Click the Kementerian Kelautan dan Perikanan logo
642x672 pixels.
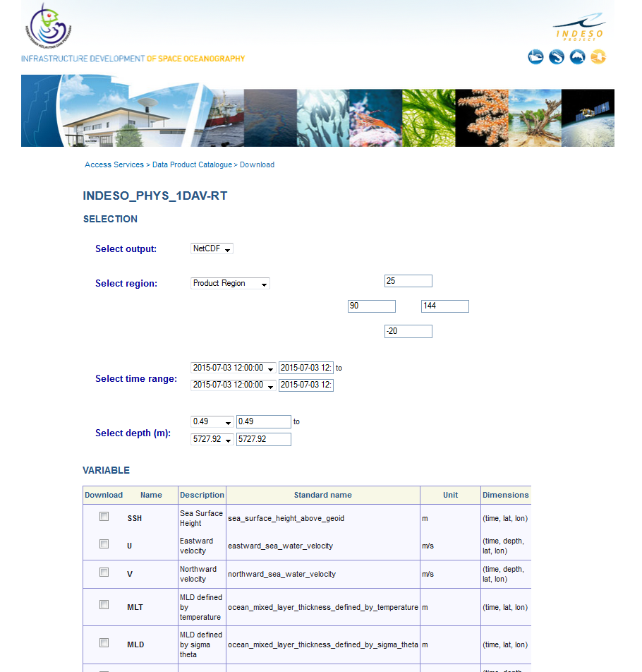coord(47,27)
